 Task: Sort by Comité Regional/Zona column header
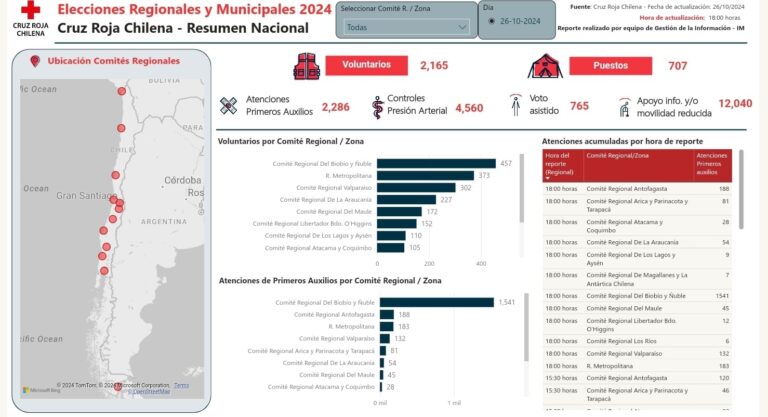638,165
